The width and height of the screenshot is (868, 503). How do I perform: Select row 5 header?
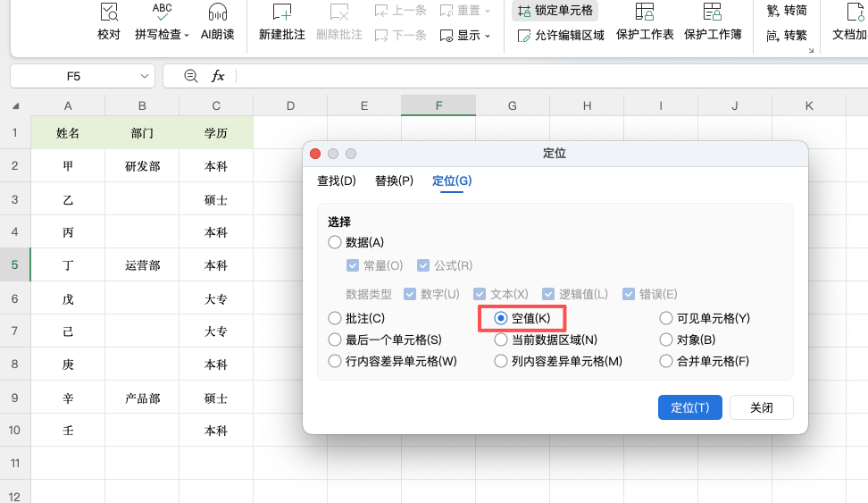coord(15,264)
